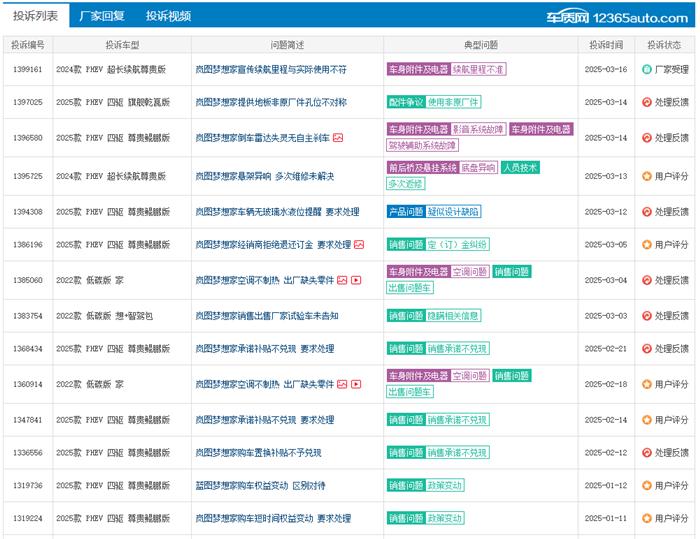
Task: Click 政策变动 tag in row 1319736
Action: pos(445,485)
